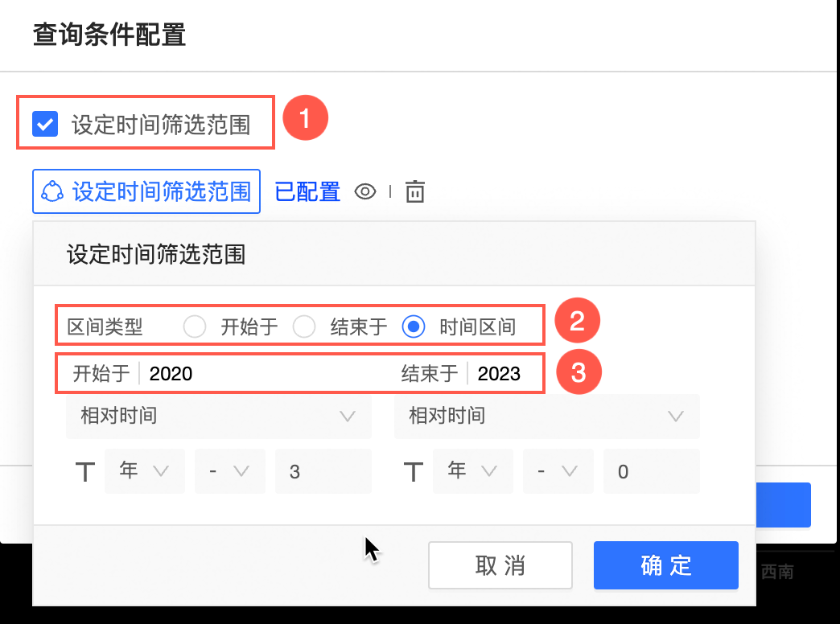
Task: Click the 区间类型 label
Action: tap(105, 326)
